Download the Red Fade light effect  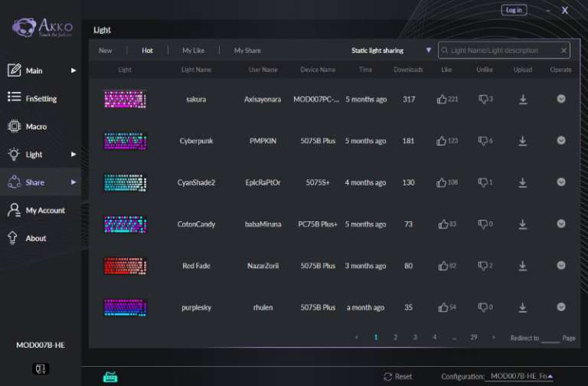(x=523, y=266)
